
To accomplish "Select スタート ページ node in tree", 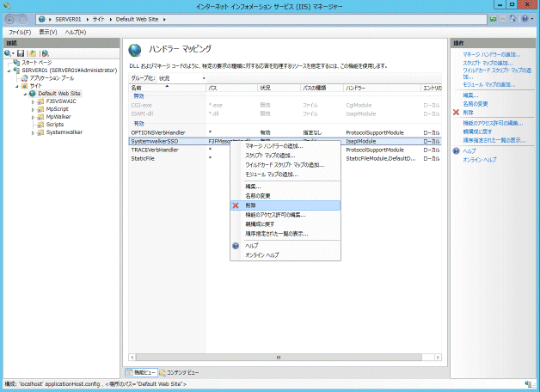I will pyautogui.click(x=36, y=63).
